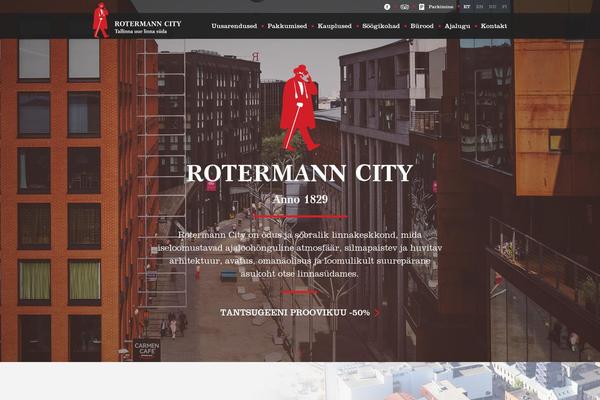Click the Anno 1829 text
Viewport: 600px width, 400px height.
[x=300, y=199]
